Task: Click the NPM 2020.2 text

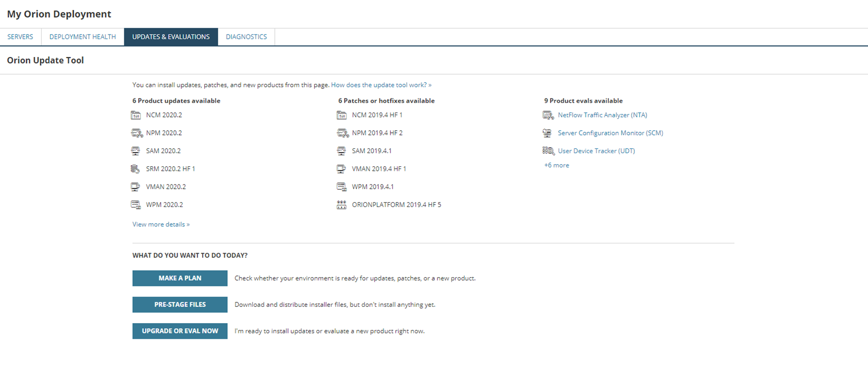Action: [x=164, y=133]
